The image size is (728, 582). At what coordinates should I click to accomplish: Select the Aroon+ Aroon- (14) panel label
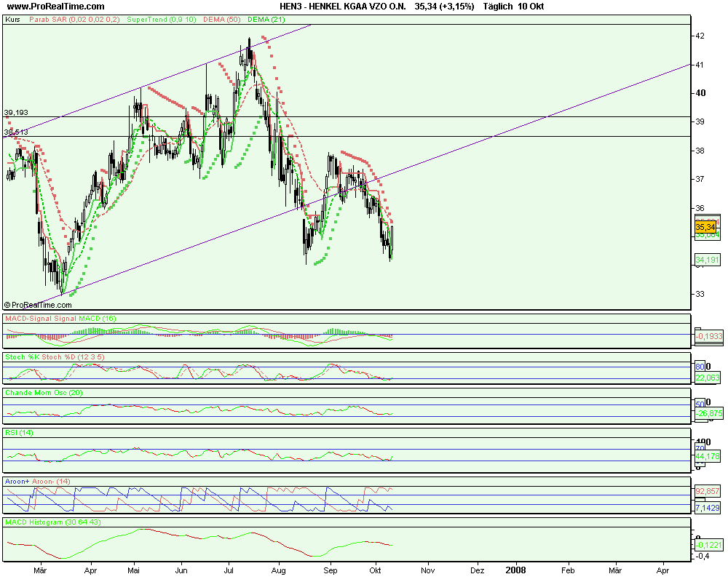tap(38, 482)
